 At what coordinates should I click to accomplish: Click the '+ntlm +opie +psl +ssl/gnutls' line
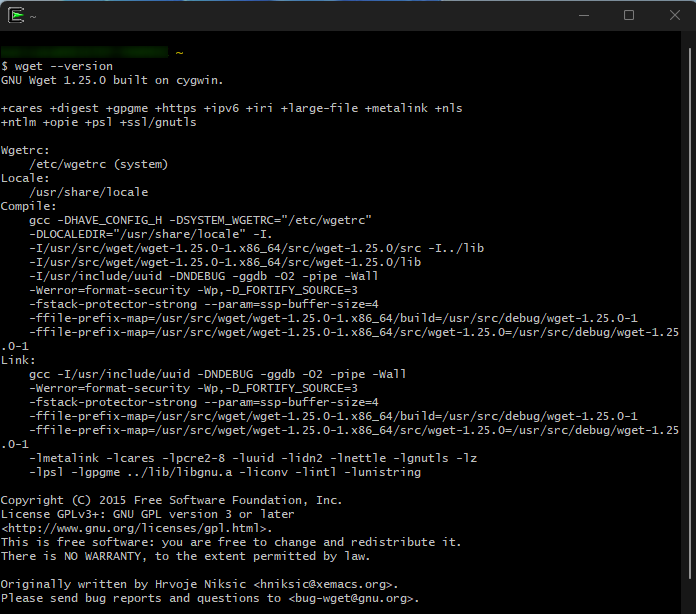coord(99,123)
